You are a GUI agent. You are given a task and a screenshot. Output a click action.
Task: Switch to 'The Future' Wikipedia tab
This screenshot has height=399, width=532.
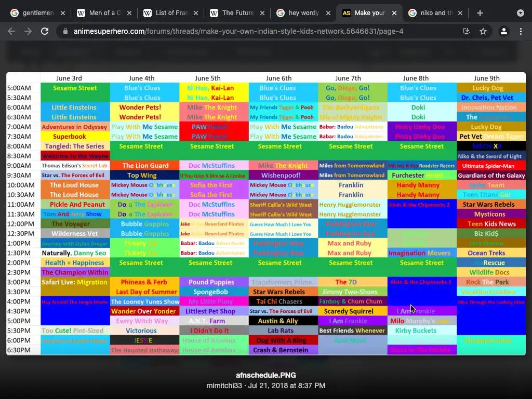(237, 13)
